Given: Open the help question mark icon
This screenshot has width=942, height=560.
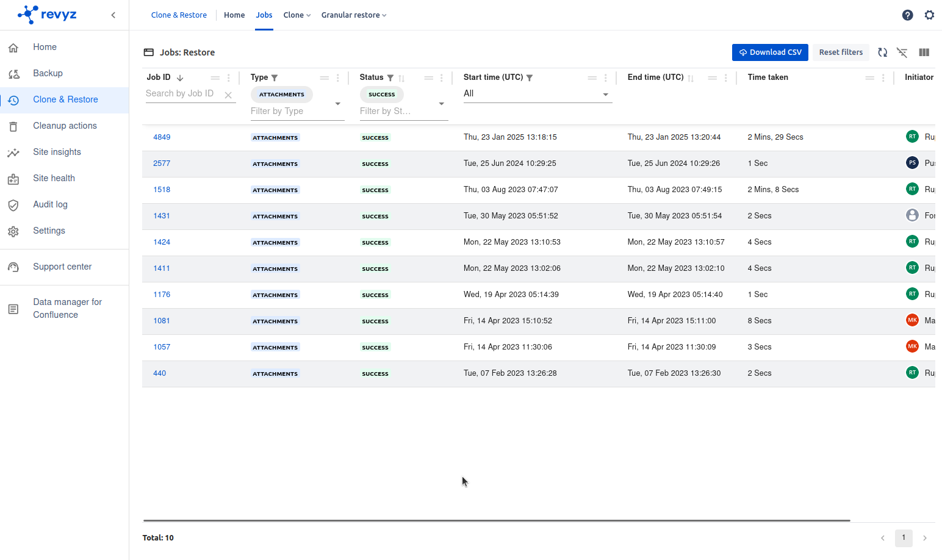Looking at the screenshot, I should coord(907,15).
